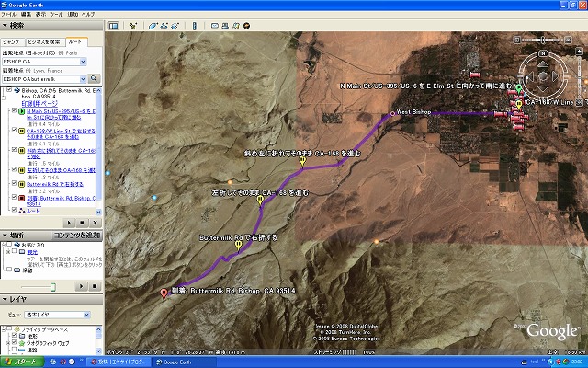The width and height of the screenshot is (588, 368).
Task: Play the route tour in search panel
Action: coord(69,223)
